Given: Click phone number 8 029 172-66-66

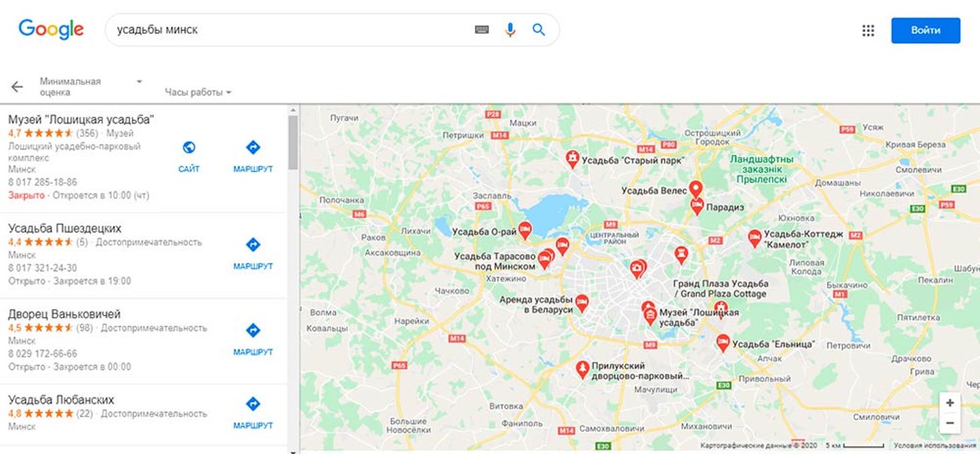Looking at the screenshot, I should 42,353.
